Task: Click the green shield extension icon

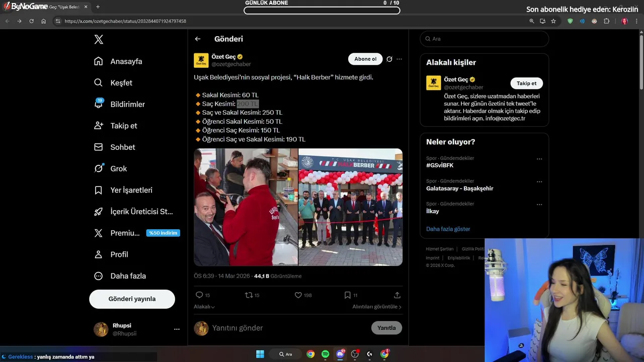Action: point(570,21)
